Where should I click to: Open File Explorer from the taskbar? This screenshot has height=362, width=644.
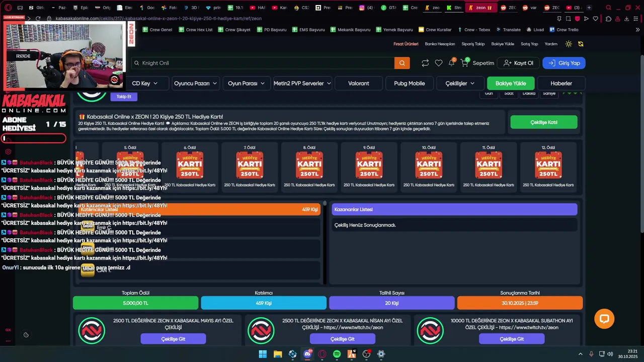(278, 354)
